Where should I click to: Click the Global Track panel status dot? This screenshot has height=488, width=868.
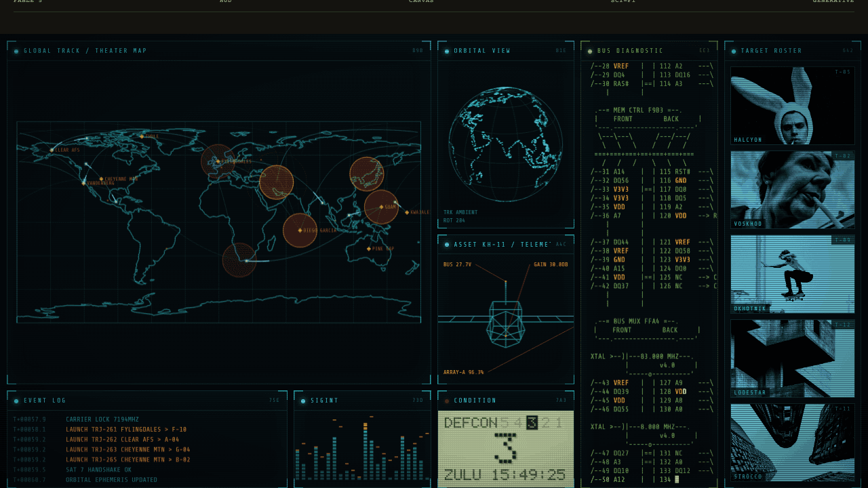(16, 51)
